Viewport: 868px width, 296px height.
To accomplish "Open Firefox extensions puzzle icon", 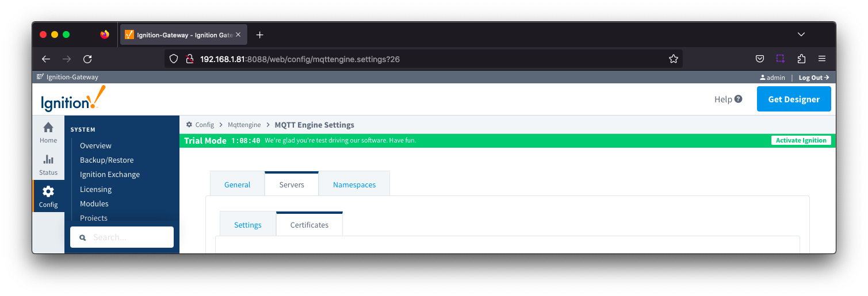I will point(801,59).
